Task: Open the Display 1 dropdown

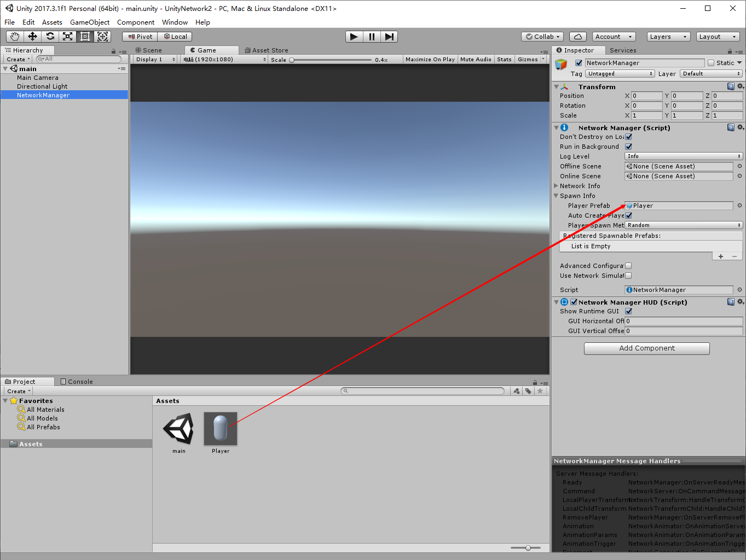Action: coord(156,60)
